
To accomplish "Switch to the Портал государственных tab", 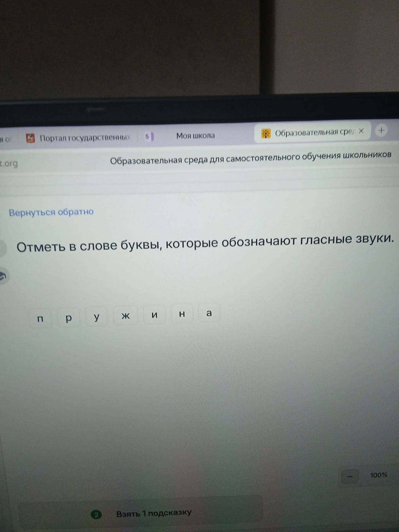I will [x=78, y=138].
